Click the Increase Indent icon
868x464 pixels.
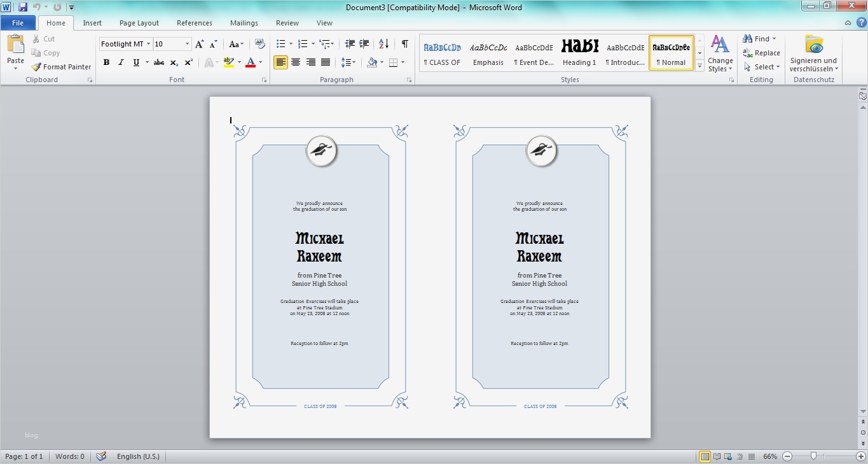pyautogui.click(x=364, y=44)
